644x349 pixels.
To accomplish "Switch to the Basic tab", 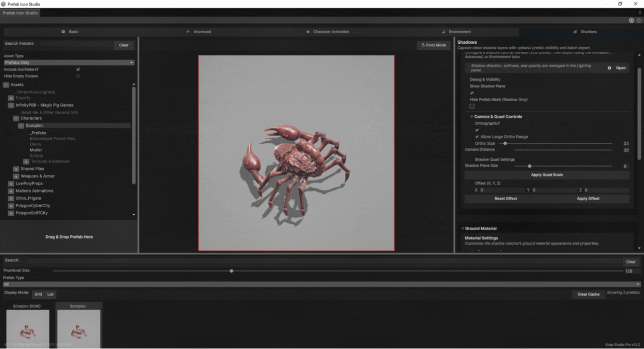I will click(70, 32).
